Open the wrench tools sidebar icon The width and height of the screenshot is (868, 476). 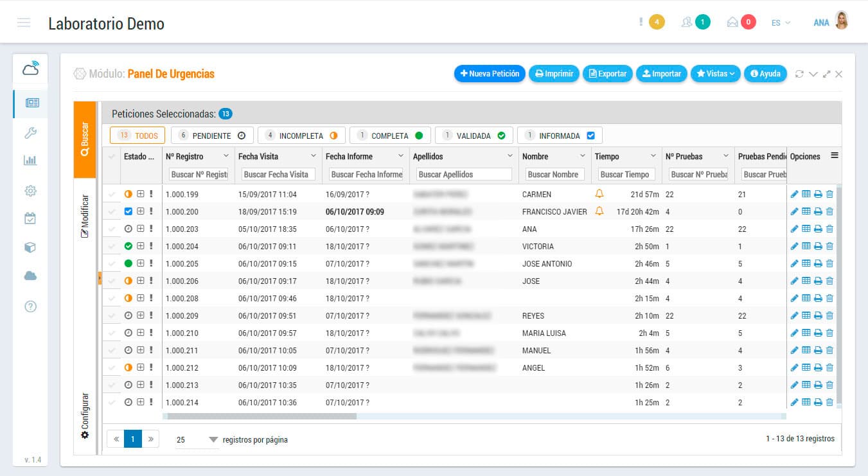tap(30, 133)
